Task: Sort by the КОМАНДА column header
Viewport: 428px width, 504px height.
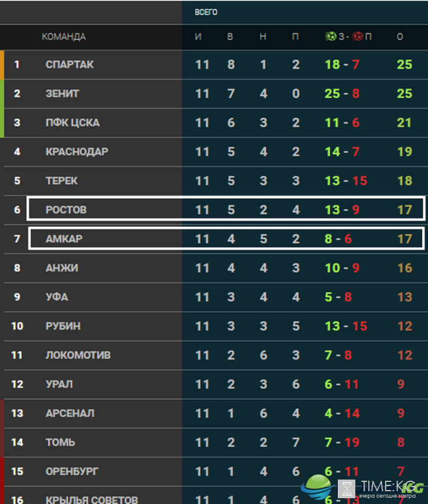Action: [63, 37]
